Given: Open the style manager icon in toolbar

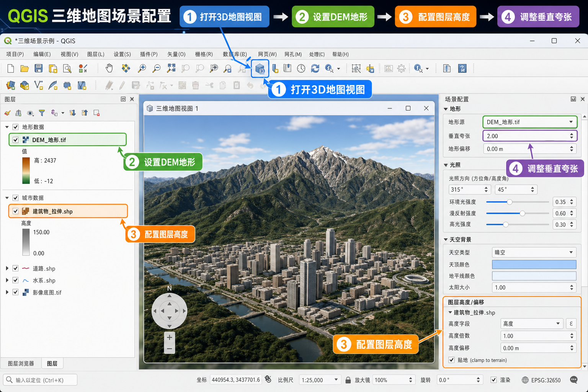Looking at the screenshot, I should tap(83, 69).
